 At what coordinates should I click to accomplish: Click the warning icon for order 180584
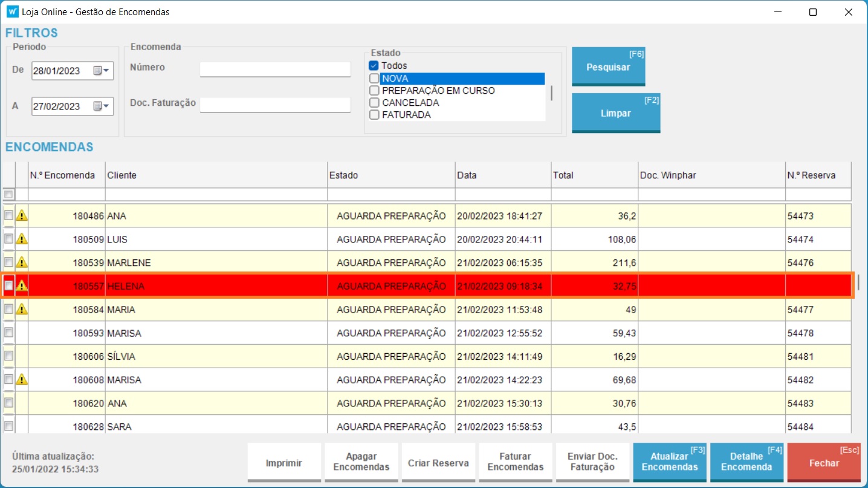[22, 309]
